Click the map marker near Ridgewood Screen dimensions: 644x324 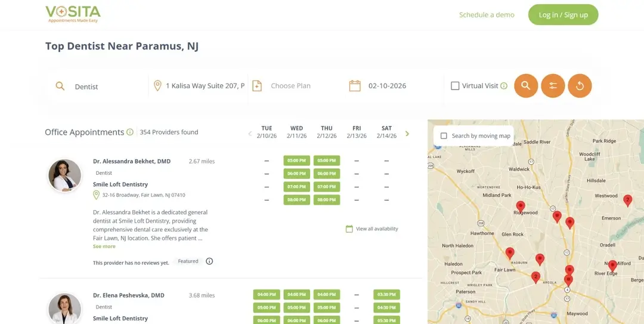pos(521,206)
